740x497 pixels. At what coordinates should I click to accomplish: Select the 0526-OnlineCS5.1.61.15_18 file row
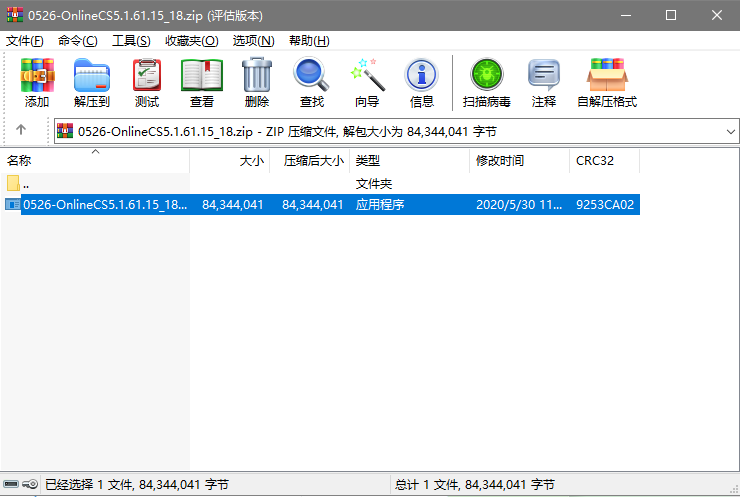(104, 204)
